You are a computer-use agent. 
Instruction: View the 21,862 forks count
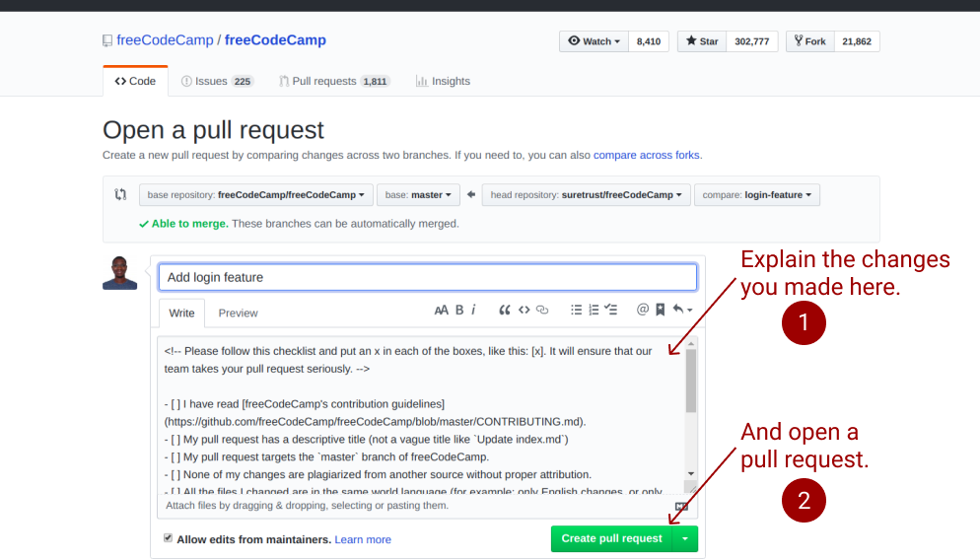coord(856,41)
